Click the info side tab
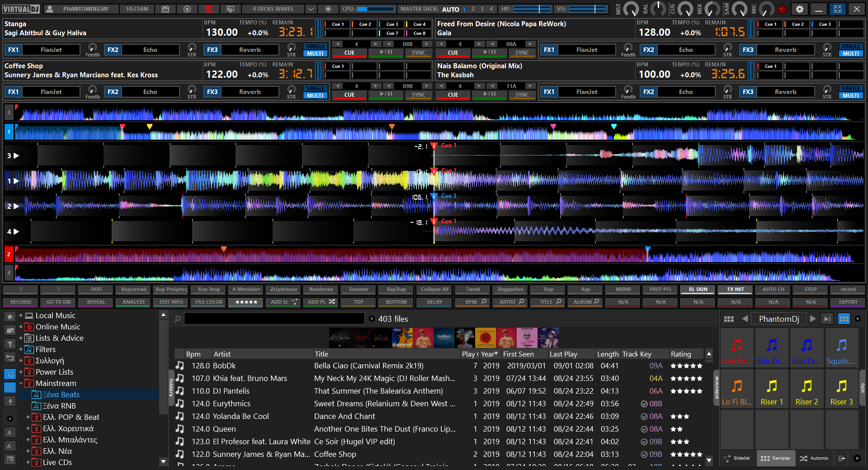 tap(862, 388)
